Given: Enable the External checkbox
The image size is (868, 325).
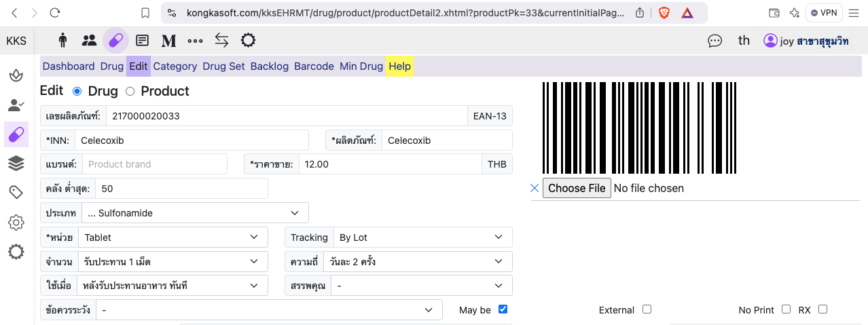Looking at the screenshot, I should pyautogui.click(x=647, y=309).
